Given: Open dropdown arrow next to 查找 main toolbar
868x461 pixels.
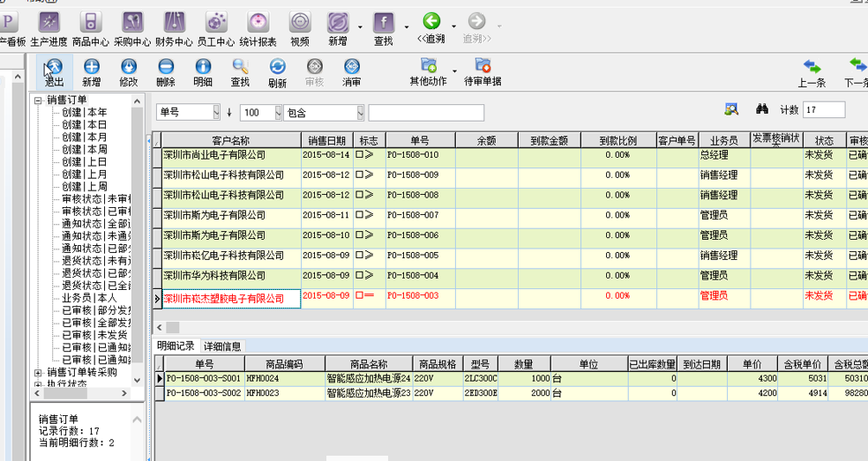Looking at the screenshot, I should click(407, 26).
